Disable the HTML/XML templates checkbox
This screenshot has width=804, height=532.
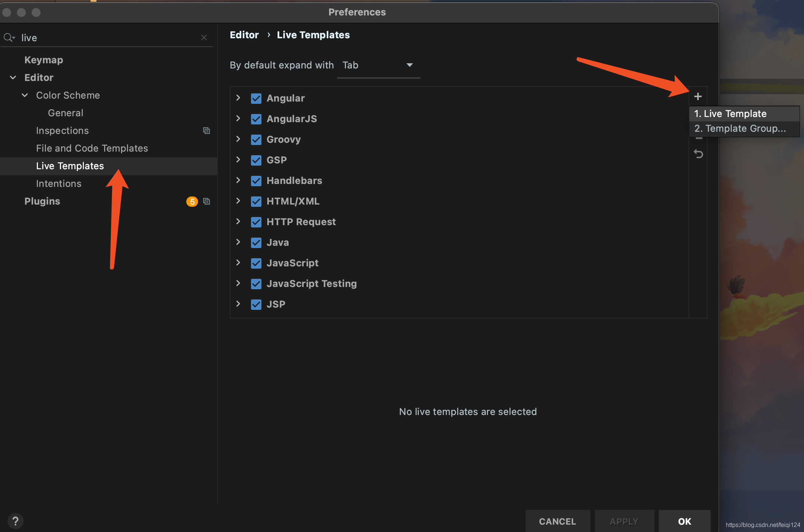coord(255,201)
